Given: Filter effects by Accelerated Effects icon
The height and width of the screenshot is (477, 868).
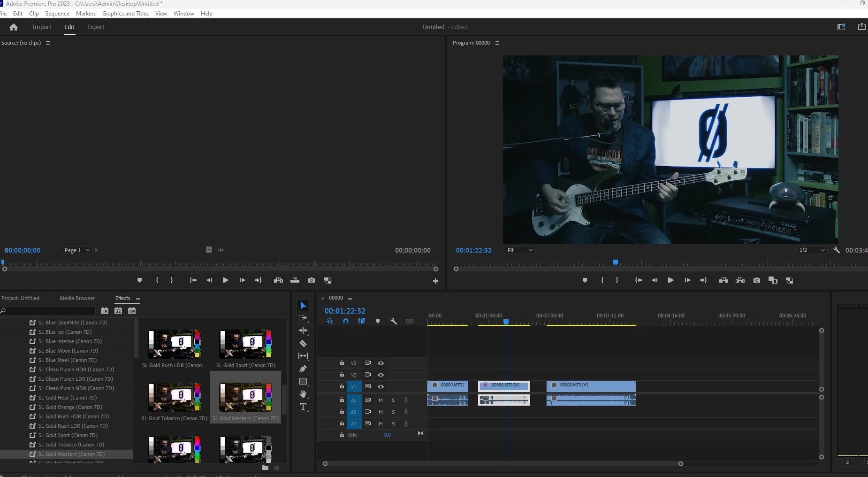Looking at the screenshot, I should tap(104, 311).
